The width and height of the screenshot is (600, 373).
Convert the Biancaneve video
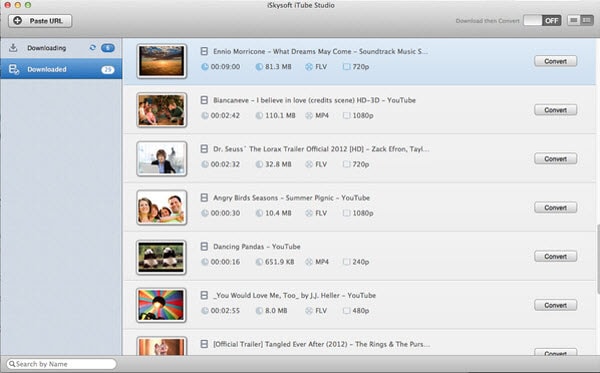pos(556,110)
